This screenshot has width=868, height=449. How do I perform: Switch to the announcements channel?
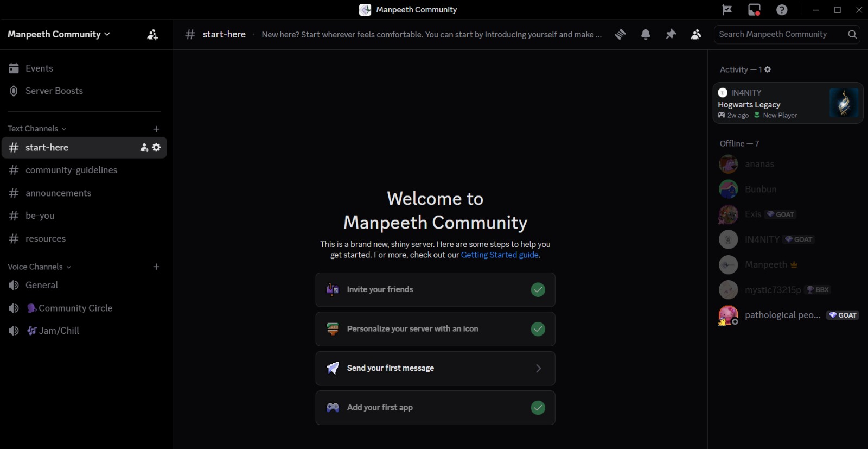(58, 193)
